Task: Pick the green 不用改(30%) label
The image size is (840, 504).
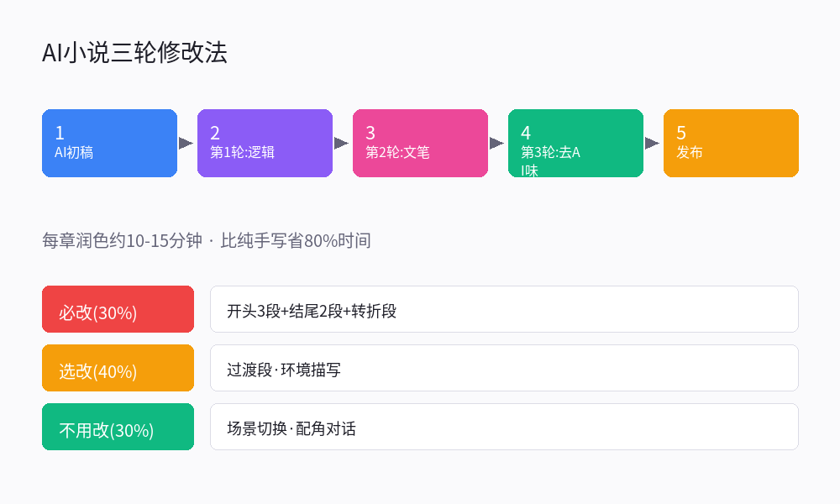Action: click(x=118, y=427)
